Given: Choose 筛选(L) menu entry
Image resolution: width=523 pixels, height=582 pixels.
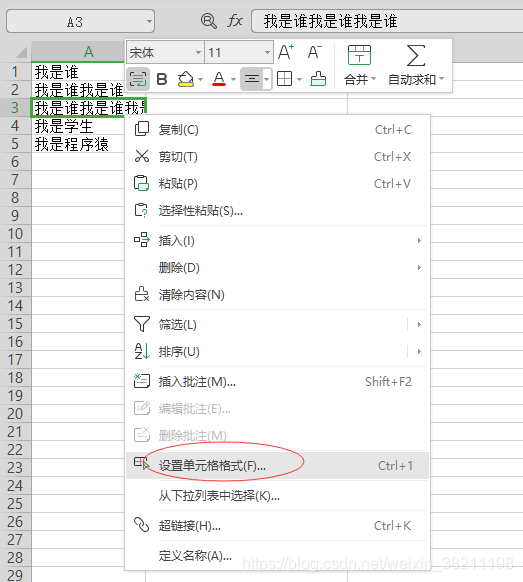Looking at the screenshot, I should coord(277,324).
